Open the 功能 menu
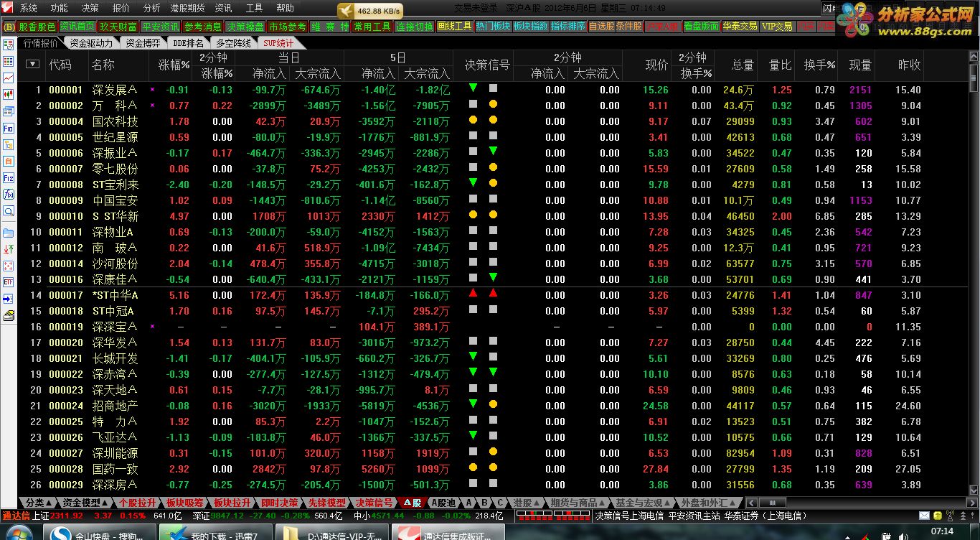 [x=60, y=8]
